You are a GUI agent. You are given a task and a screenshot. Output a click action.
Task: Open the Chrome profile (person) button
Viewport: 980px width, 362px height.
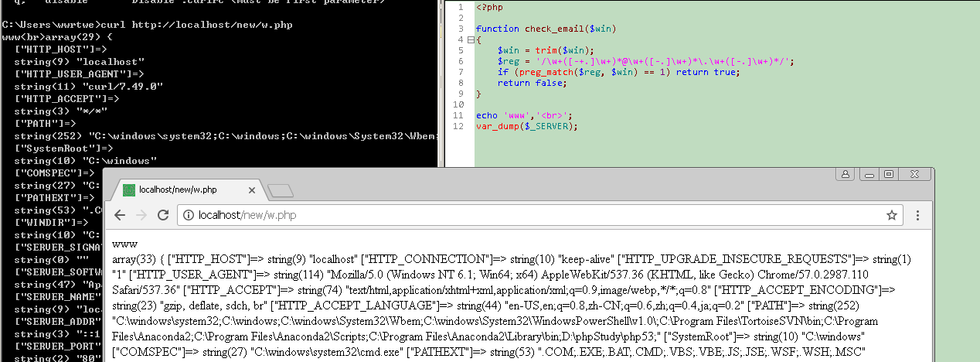pos(847,174)
